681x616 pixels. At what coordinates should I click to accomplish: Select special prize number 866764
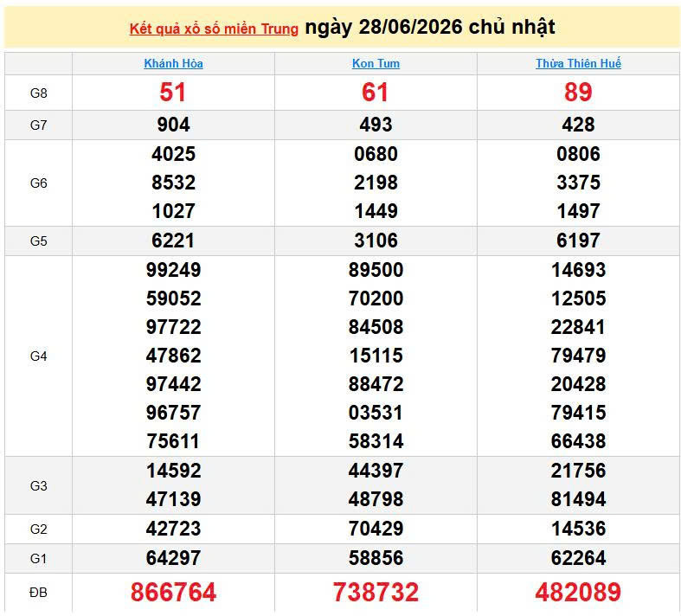coord(173,592)
